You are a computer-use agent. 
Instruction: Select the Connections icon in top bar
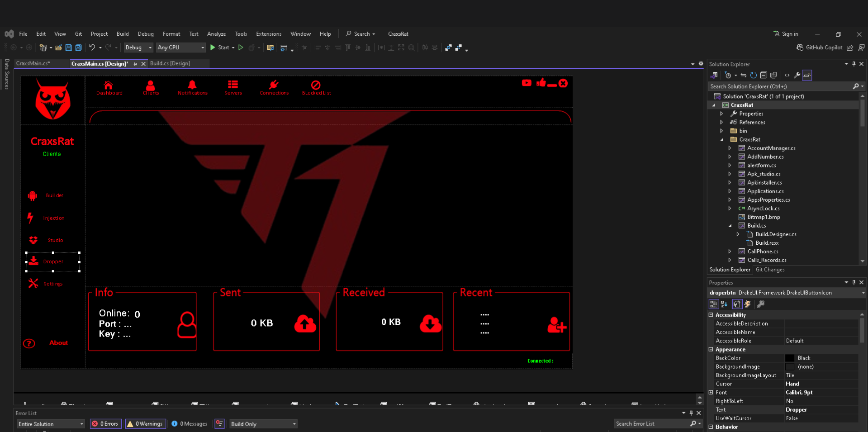tap(274, 87)
